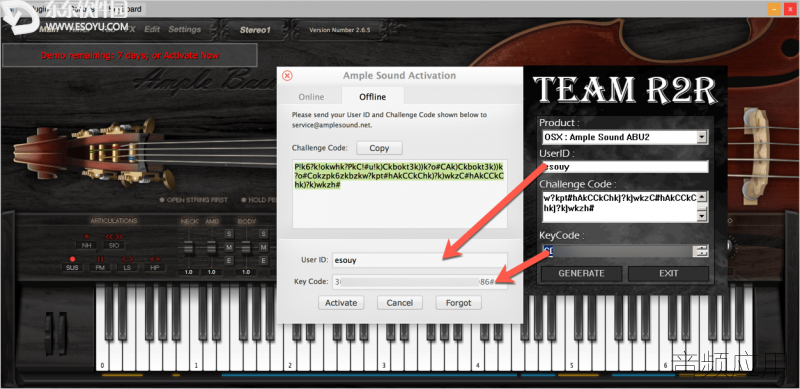This screenshot has width=800, height=389.
Task: Mute the BODY mic channel
Action: 263,247
